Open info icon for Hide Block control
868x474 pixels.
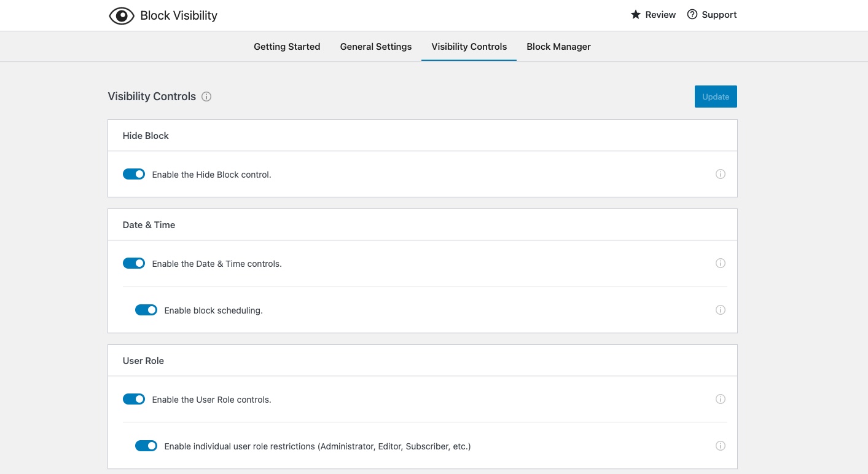pos(721,174)
